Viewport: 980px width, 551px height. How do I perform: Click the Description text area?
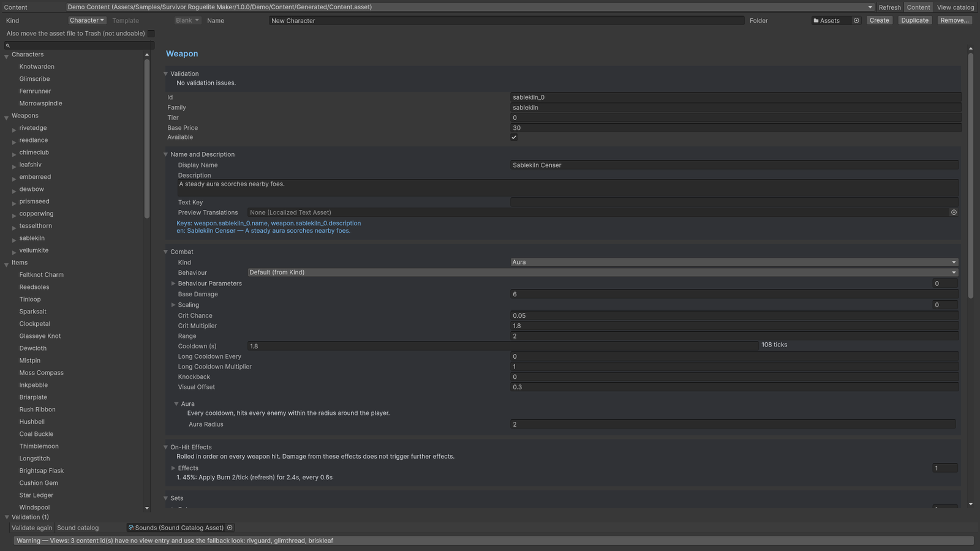click(x=568, y=188)
